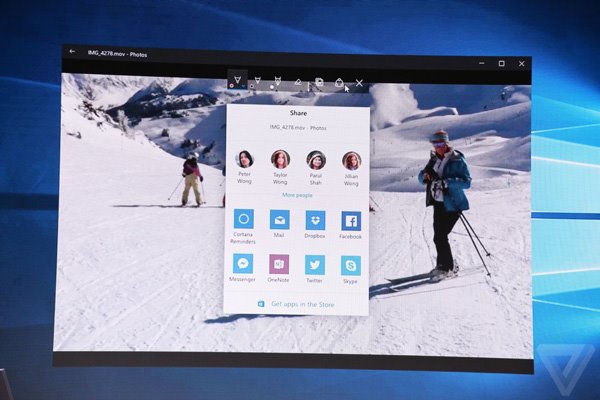600x400 pixels.
Task: Open the More people link
Action: tap(297, 195)
